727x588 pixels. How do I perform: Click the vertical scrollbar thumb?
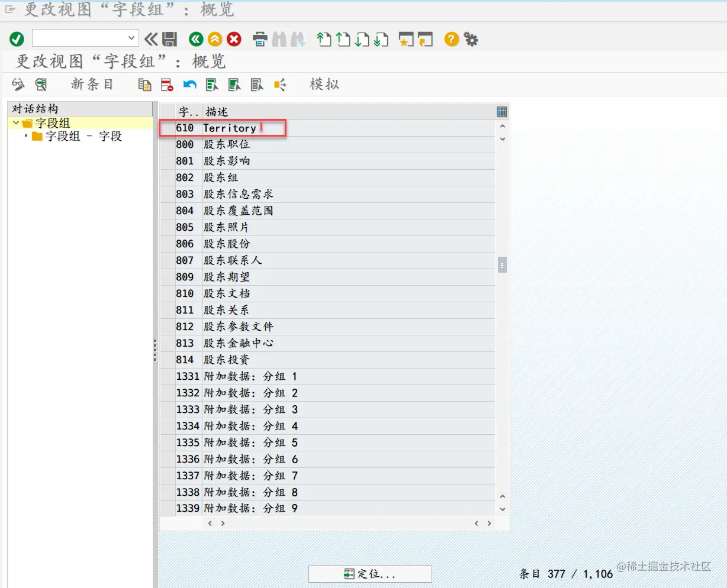tap(502, 264)
